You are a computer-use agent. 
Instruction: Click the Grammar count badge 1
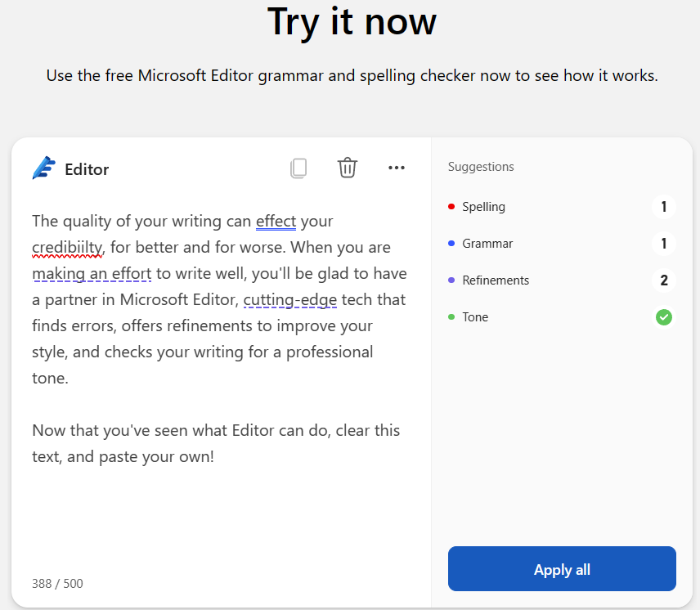pos(664,244)
